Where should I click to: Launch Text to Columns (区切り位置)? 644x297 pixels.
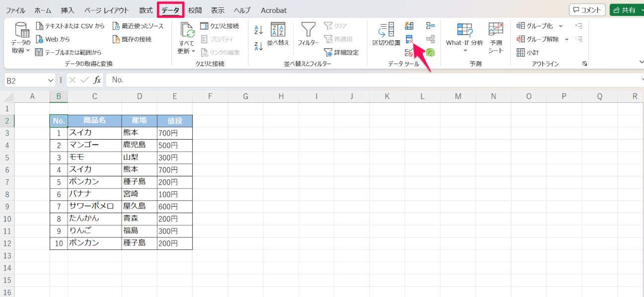(x=386, y=34)
